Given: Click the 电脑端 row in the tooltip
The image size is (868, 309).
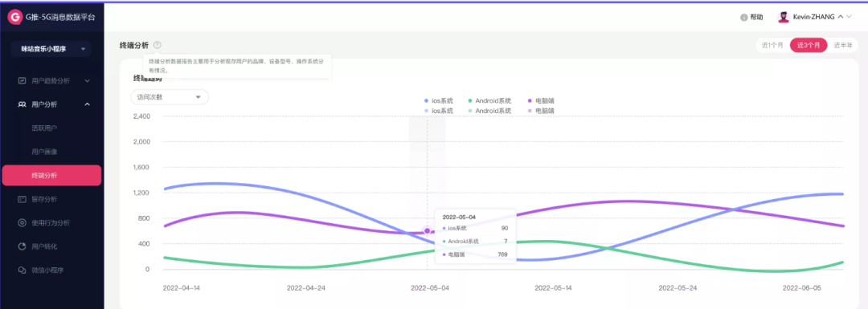Looking at the screenshot, I should [x=476, y=254].
